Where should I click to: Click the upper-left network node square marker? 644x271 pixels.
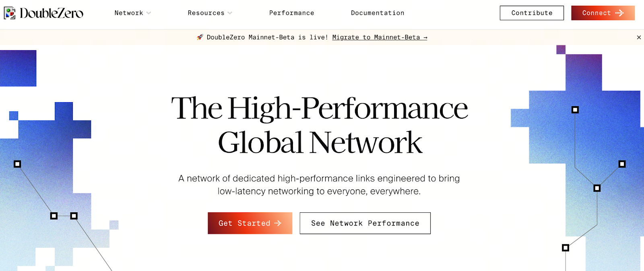pos(17,164)
